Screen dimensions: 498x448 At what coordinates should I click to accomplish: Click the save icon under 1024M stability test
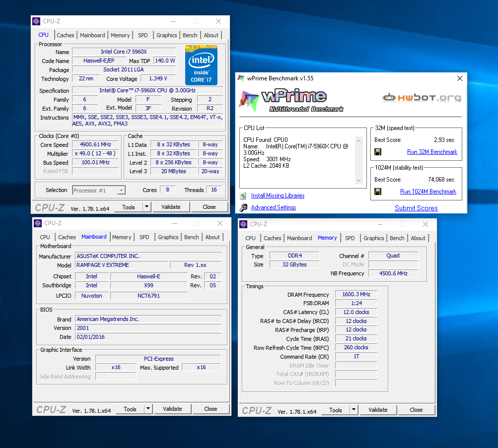(x=378, y=192)
